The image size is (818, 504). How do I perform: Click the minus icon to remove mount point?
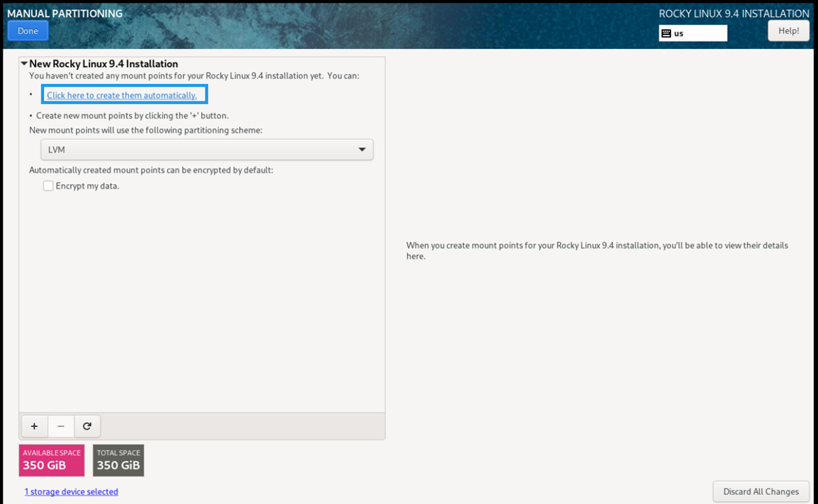61,426
